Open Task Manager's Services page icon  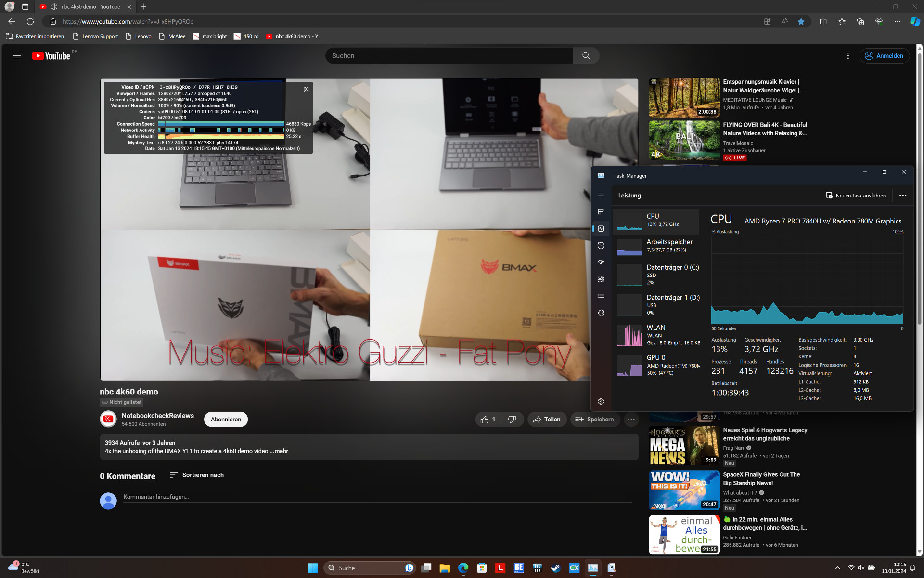[601, 313]
